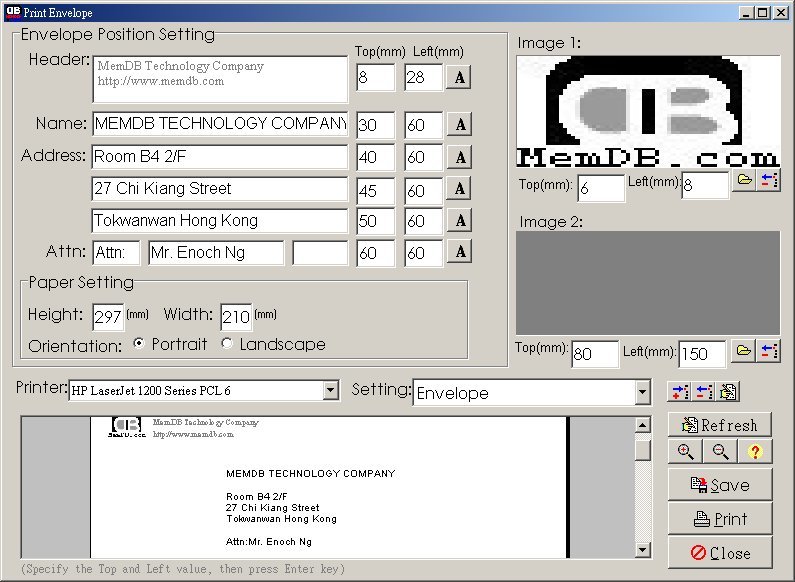Click the Name Top(mm) field showing 30
This screenshot has width=795, height=582.
pos(375,125)
